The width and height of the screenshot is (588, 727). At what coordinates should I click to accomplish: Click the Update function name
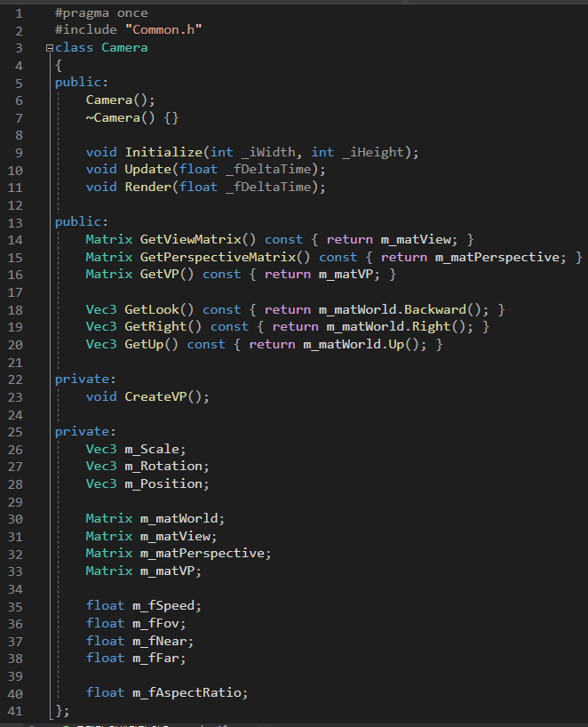coord(147,170)
